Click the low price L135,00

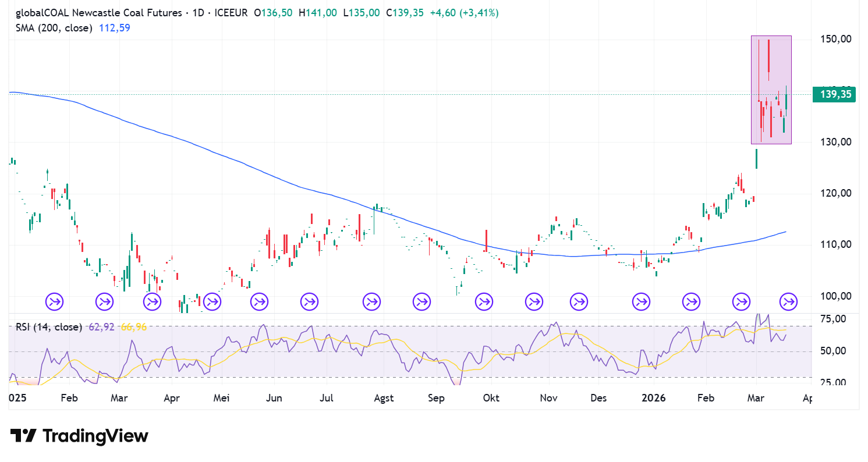[362, 13]
